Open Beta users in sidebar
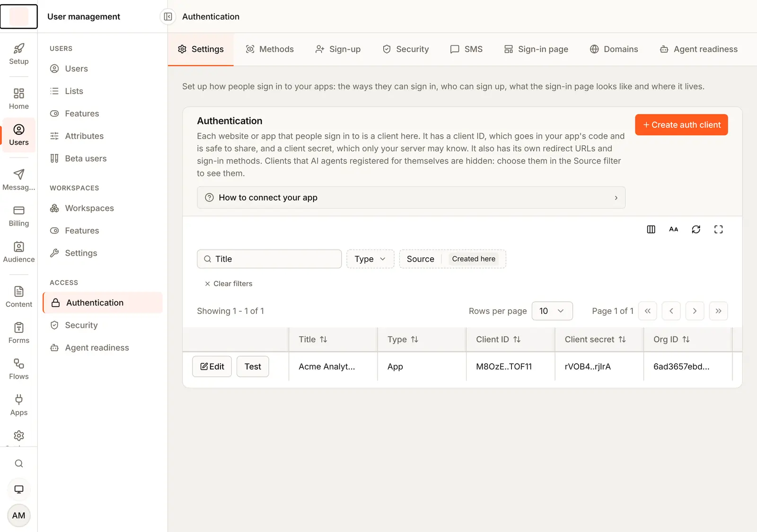Viewport: 757px width, 532px height. tap(103, 158)
